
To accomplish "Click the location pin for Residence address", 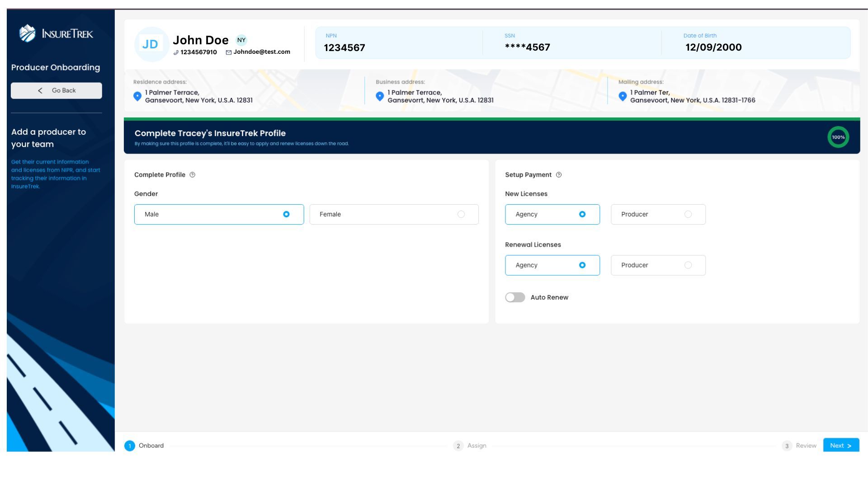I will click(137, 96).
